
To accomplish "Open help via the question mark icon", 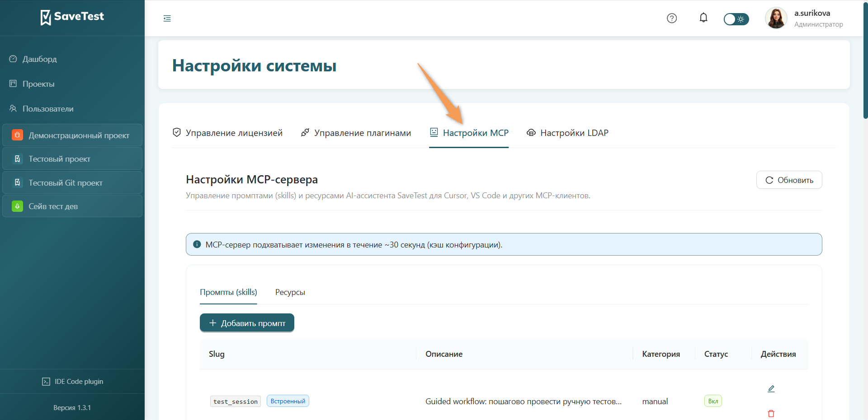I will click(x=672, y=18).
